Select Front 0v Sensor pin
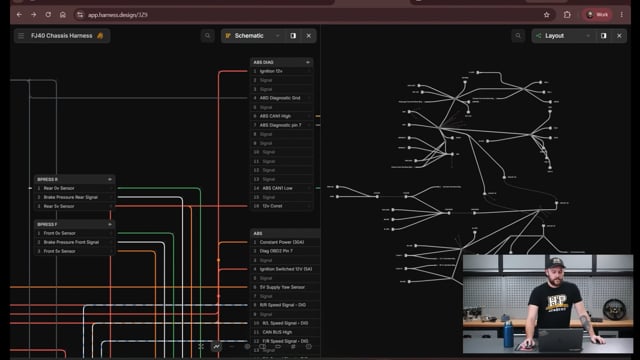 click(x=75, y=233)
